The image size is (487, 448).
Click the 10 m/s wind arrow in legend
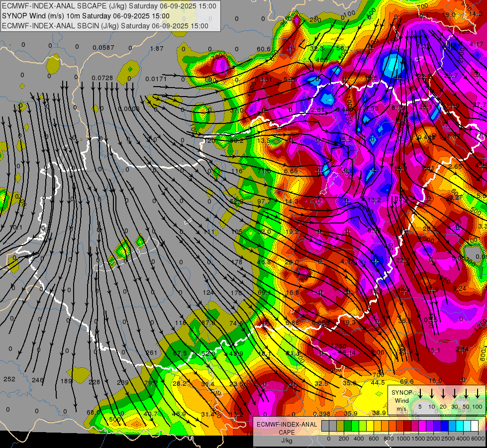tap(432, 393)
